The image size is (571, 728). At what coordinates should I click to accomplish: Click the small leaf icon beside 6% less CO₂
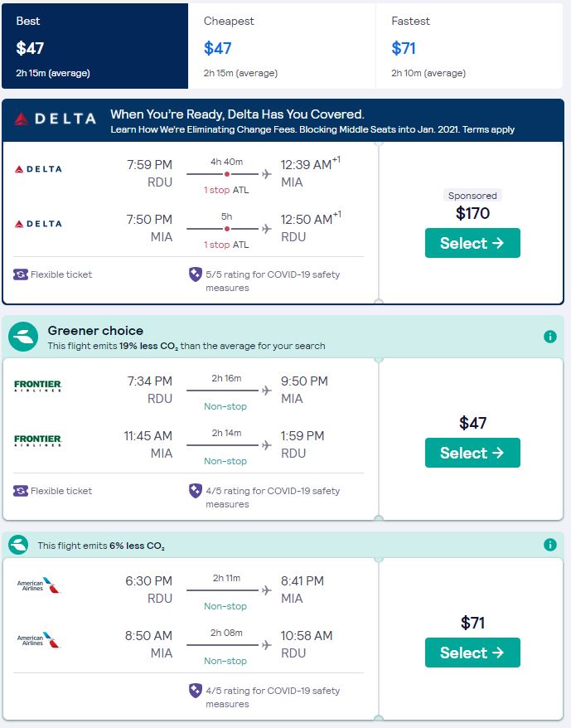click(18, 545)
